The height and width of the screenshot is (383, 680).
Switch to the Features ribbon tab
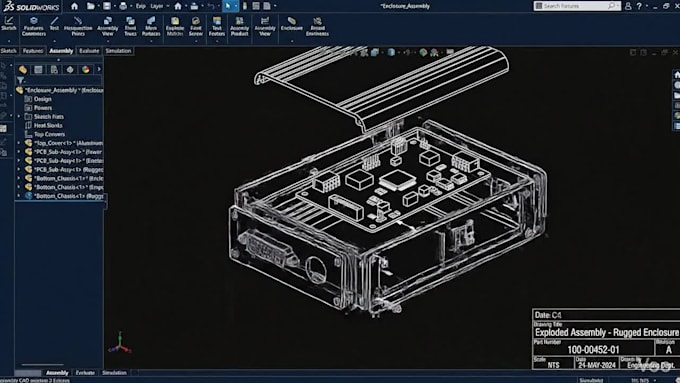point(33,51)
